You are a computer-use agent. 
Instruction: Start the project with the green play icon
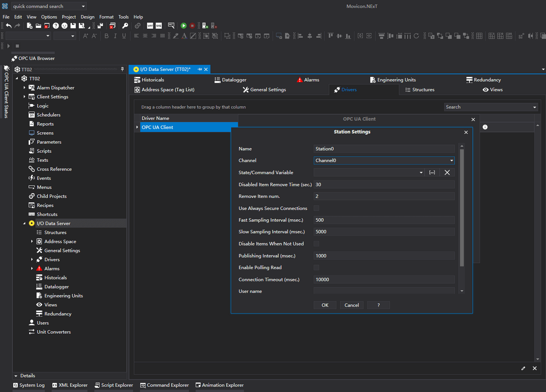(184, 26)
